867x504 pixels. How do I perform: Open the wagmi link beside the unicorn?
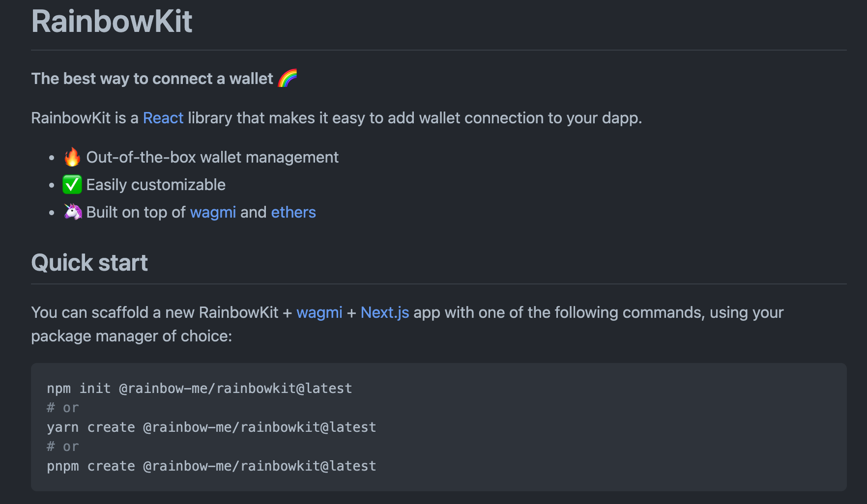tap(213, 212)
